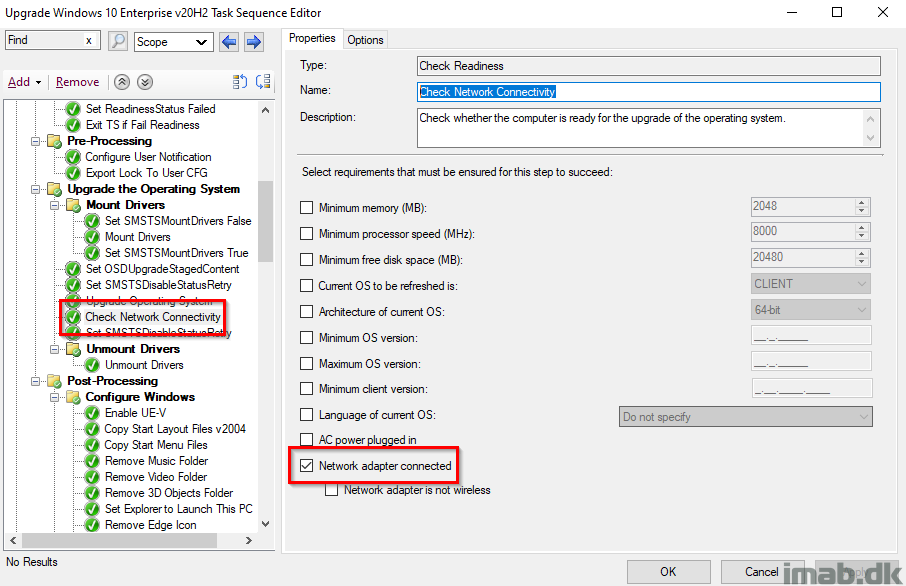Collapse the Upgrade the Operating System group

pyautogui.click(x=36, y=189)
